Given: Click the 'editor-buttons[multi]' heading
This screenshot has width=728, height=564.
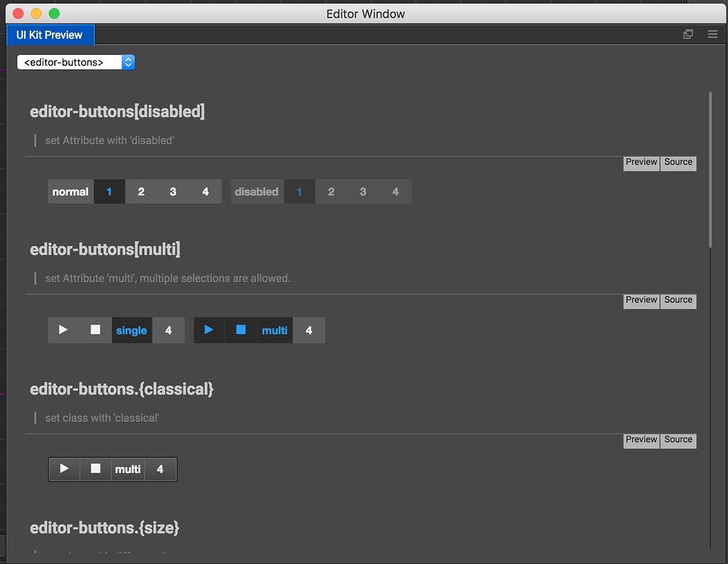Looking at the screenshot, I should point(105,249).
